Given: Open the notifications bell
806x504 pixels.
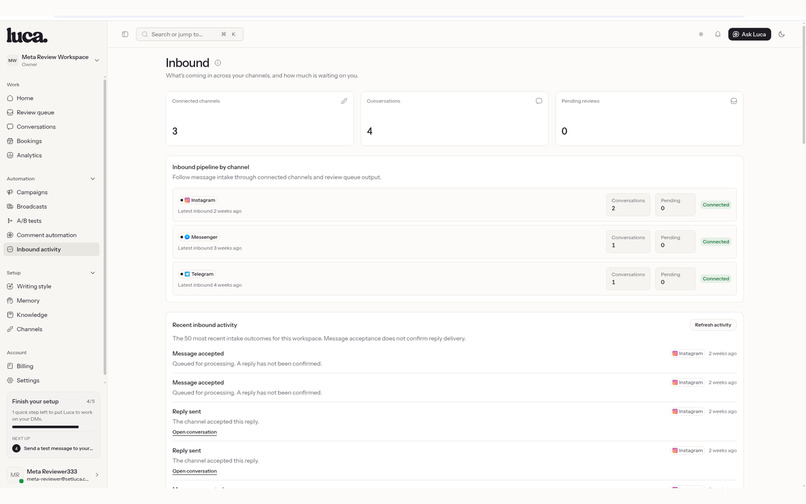Looking at the screenshot, I should click(x=718, y=34).
